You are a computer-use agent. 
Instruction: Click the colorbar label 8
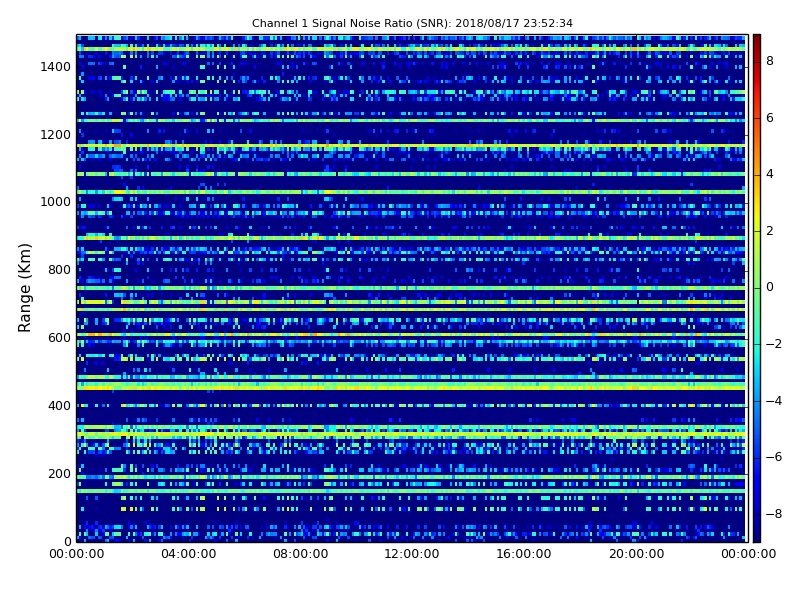click(770, 61)
